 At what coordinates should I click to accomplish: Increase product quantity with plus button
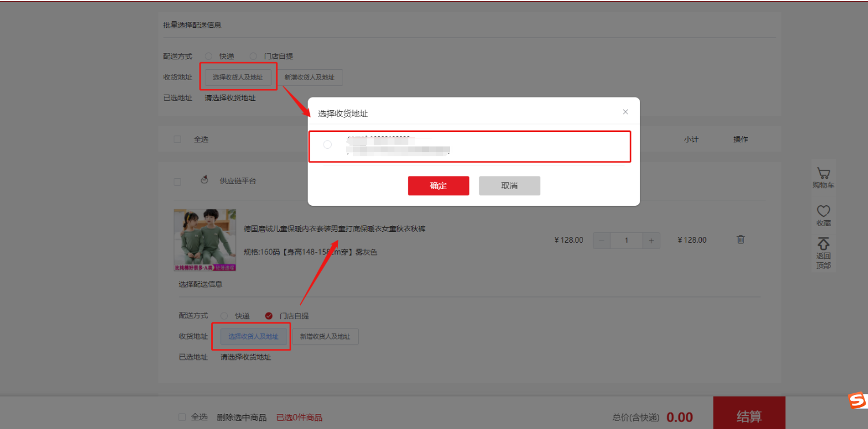point(651,240)
